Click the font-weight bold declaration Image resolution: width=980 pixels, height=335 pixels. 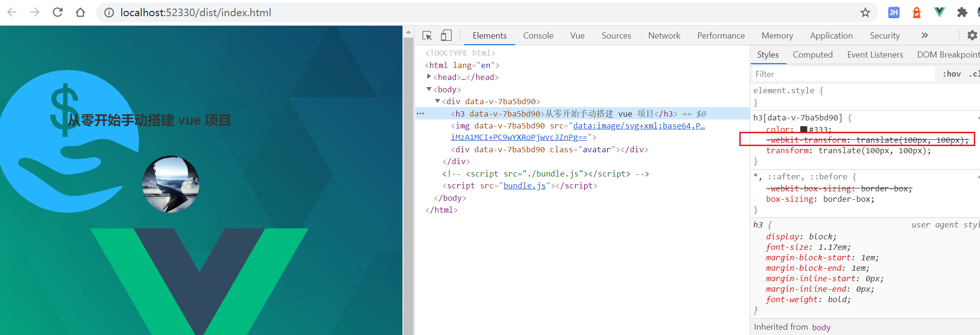click(x=808, y=300)
